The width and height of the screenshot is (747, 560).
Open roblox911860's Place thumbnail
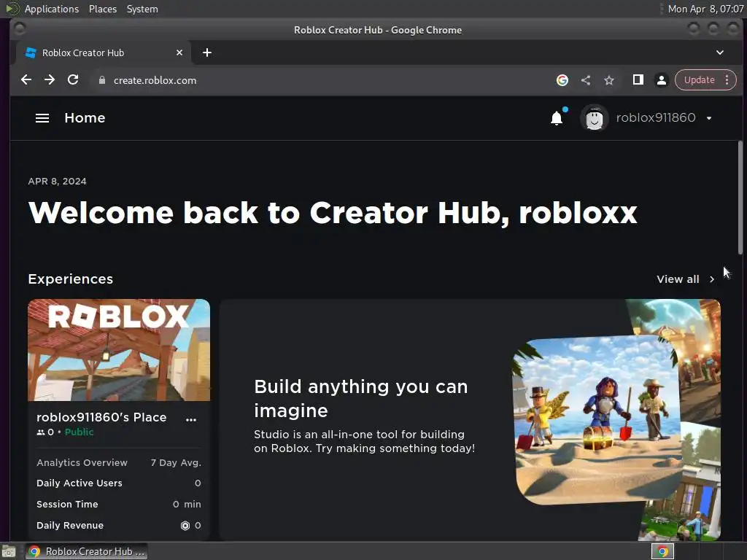(x=119, y=350)
